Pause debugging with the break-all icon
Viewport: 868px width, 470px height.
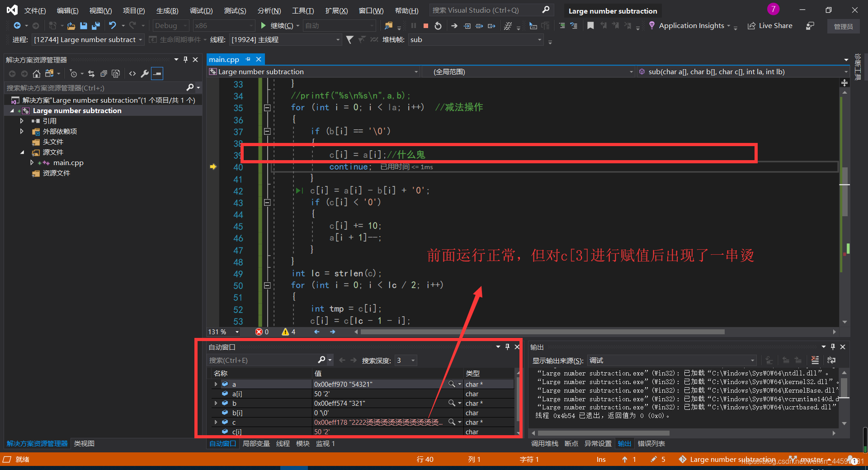click(413, 26)
